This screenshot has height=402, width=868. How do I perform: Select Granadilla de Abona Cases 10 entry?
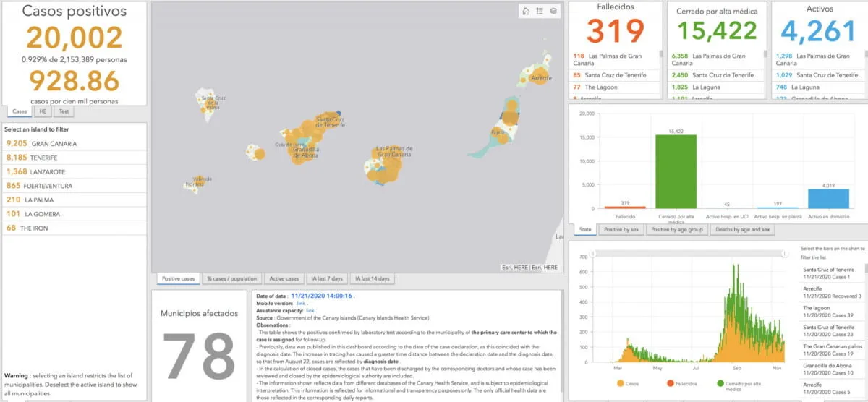(x=832, y=369)
